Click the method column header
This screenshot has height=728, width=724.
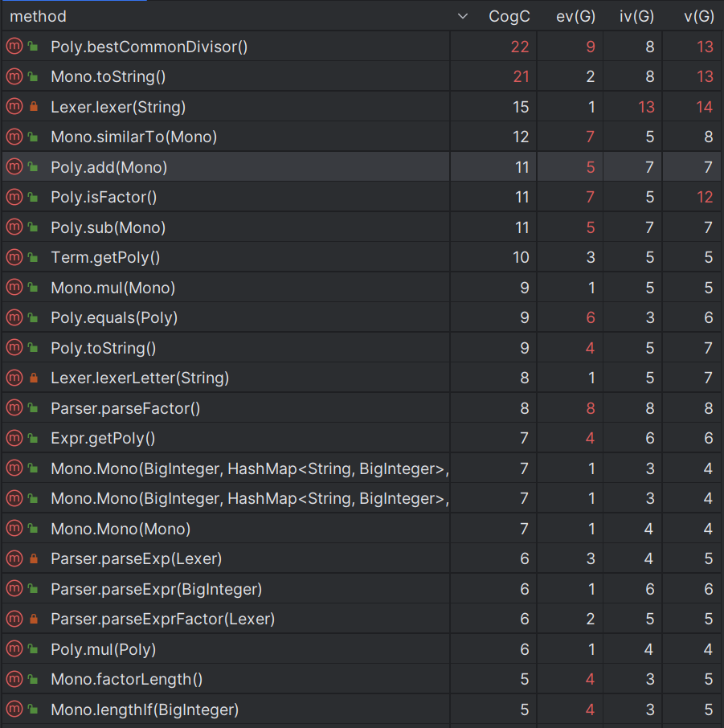38,16
